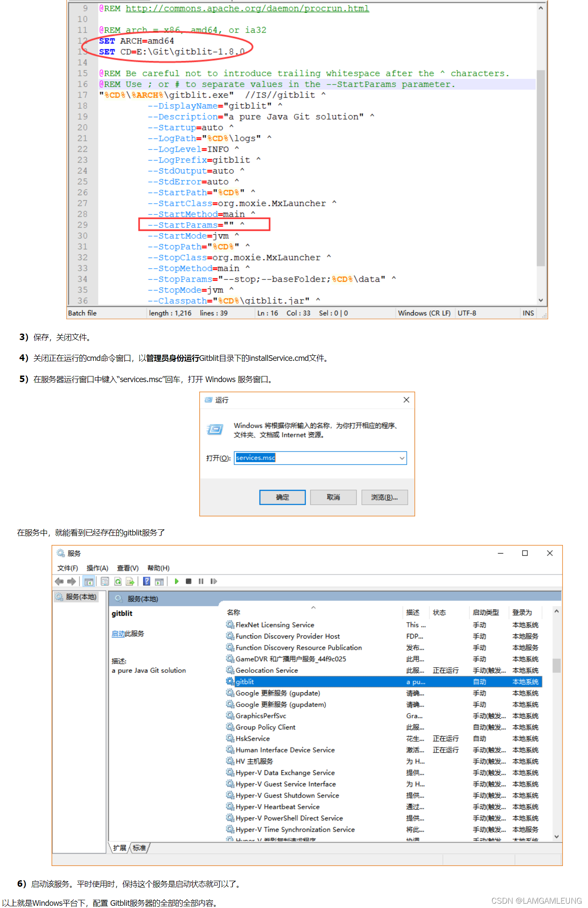Select Human Interface Device Service row
This screenshot has width=588, height=908.
pyautogui.click(x=383, y=750)
